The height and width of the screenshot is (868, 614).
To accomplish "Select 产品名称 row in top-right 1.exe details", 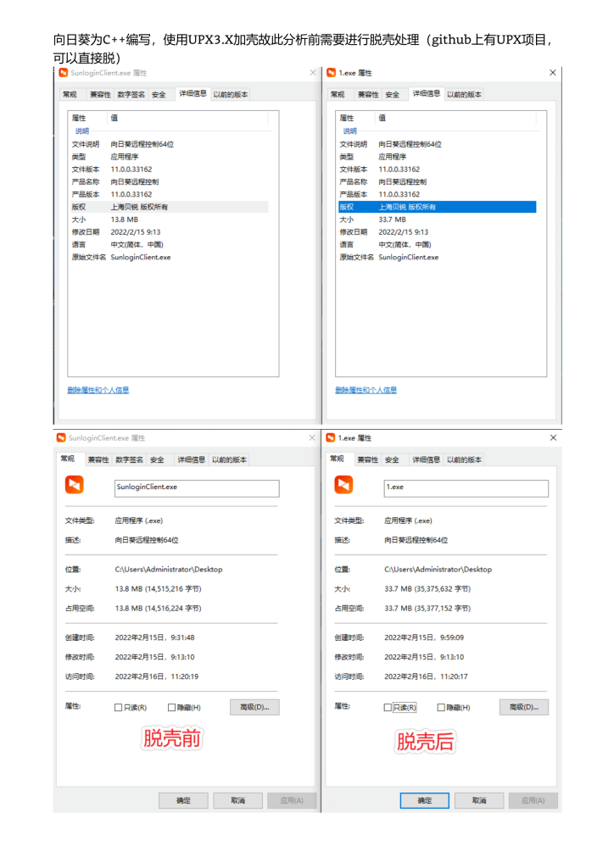I will [437, 182].
